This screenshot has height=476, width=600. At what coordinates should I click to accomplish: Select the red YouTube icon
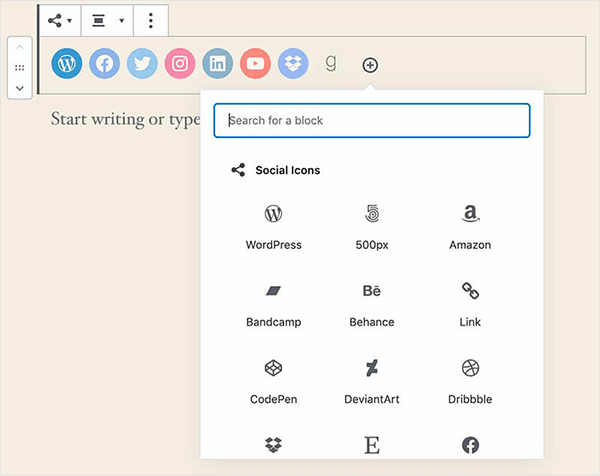tap(255, 64)
